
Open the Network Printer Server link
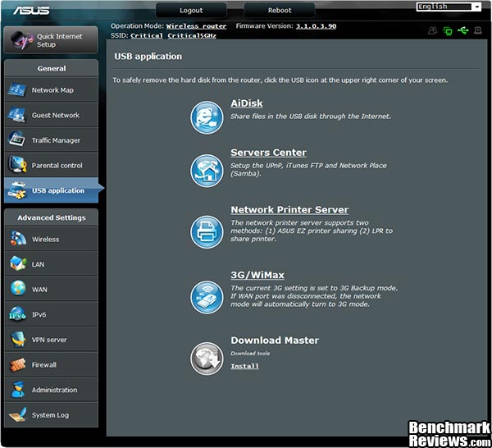point(289,210)
